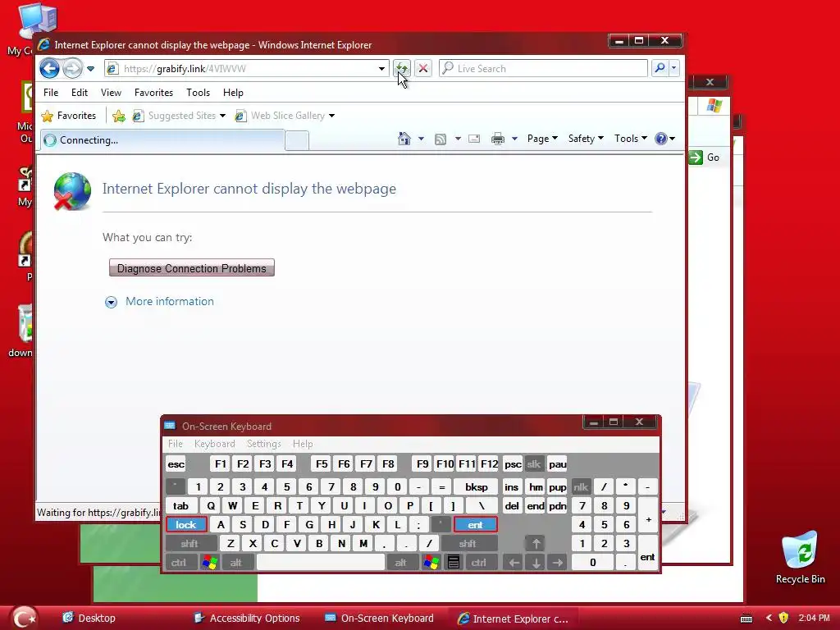Go back with the IE Back arrow
The width and height of the screenshot is (840, 630).
click(49, 69)
